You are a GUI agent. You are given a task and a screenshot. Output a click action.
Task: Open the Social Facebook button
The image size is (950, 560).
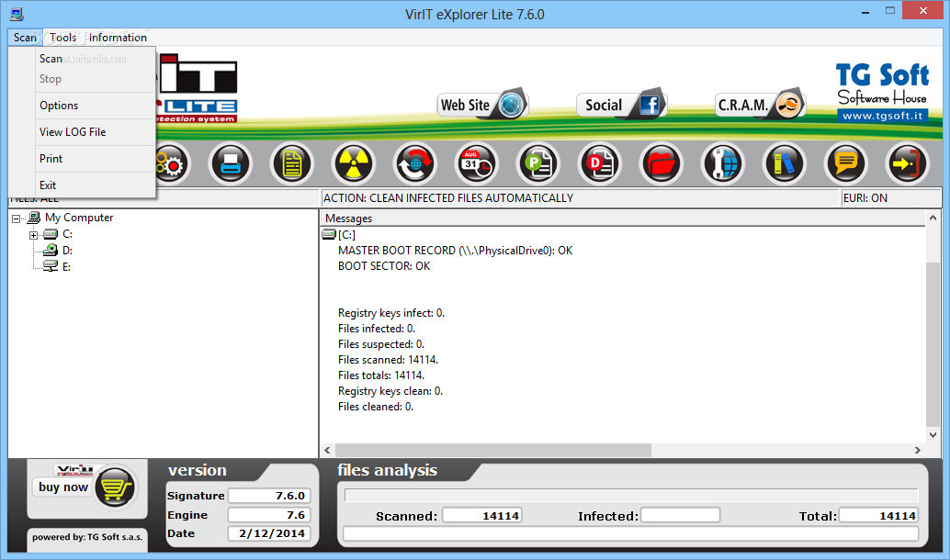[621, 105]
